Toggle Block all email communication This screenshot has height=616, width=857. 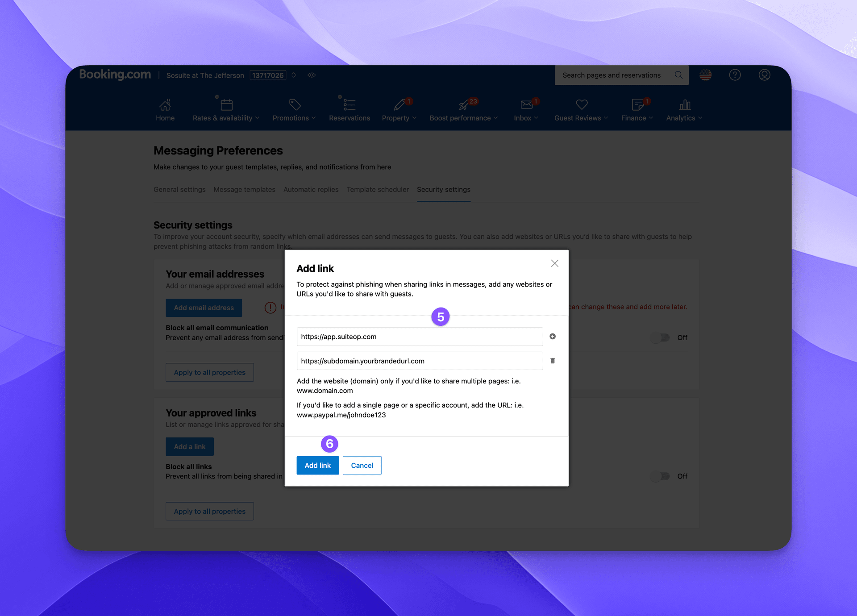(661, 338)
